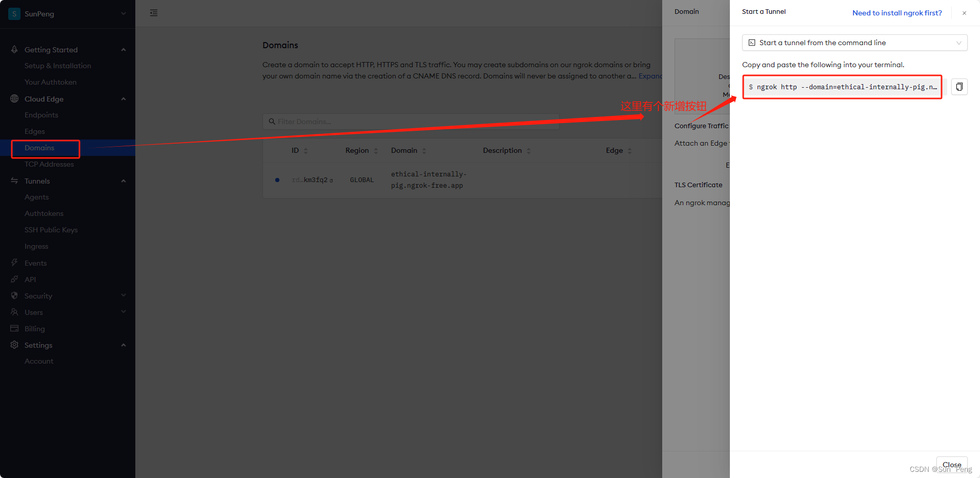Viewport: 980px width, 478px height.
Task: Select Domains in the sidebar
Action: pos(39,148)
